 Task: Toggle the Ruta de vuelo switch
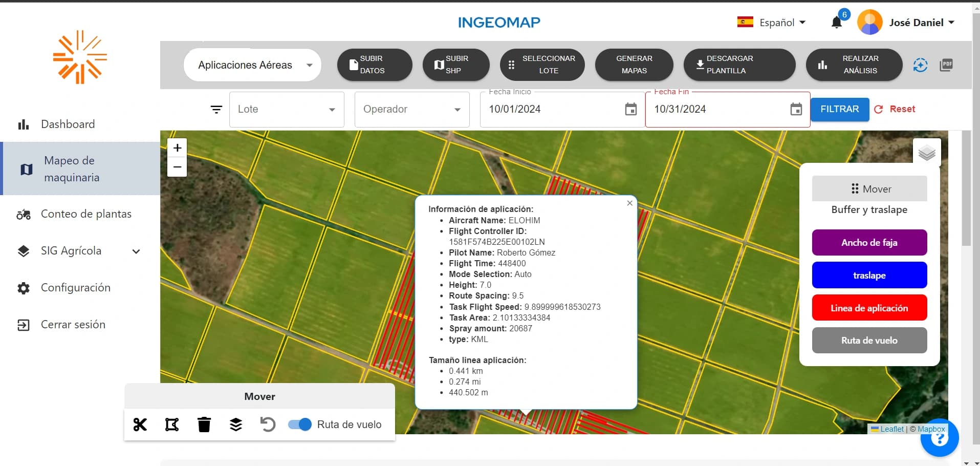[x=300, y=425]
